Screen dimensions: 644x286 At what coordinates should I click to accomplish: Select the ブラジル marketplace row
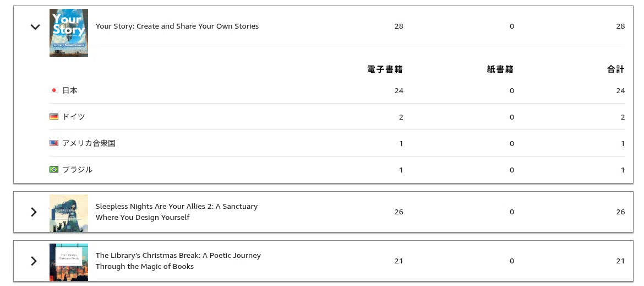[x=337, y=169]
